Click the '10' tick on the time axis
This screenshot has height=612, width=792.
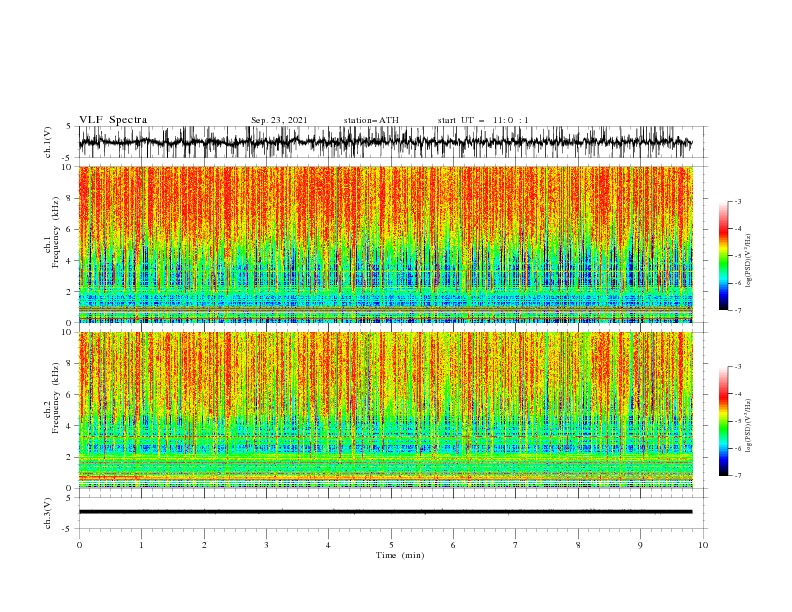(703, 545)
